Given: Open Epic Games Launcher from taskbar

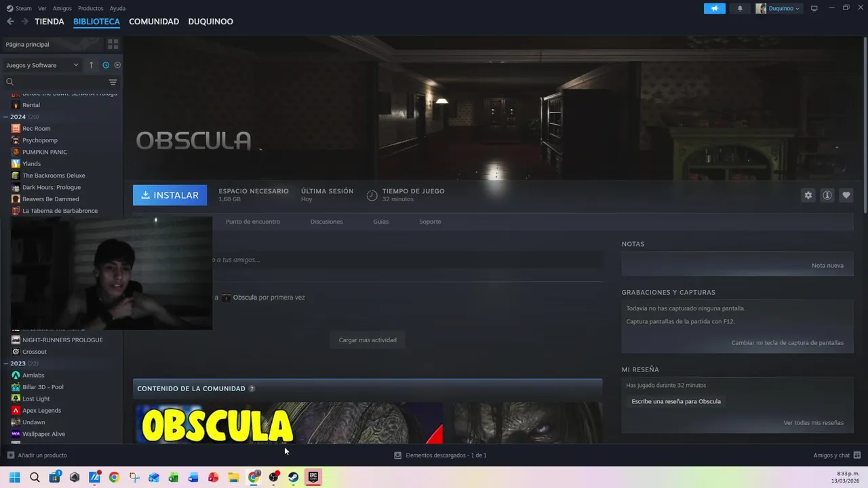Looking at the screenshot, I should 313,477.
